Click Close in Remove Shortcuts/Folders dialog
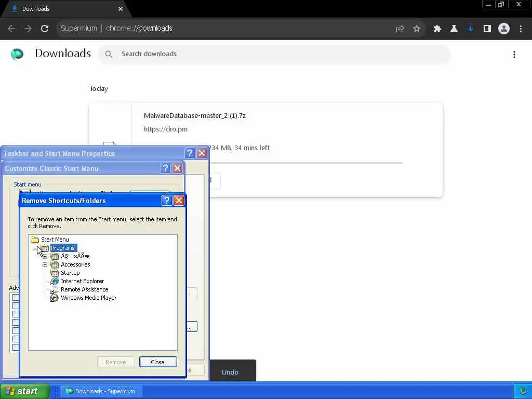Viewport: 532px width, 399px height. click(x=158, y=362)
